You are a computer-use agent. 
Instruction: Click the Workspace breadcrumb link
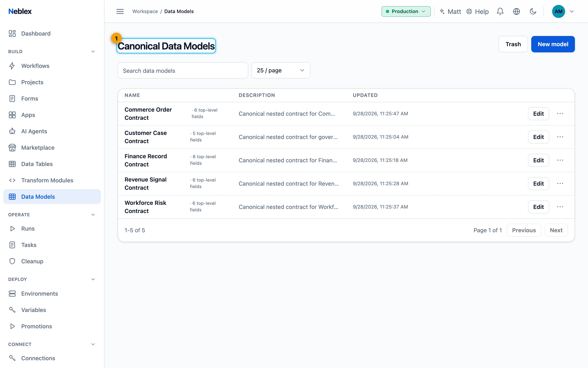point(145,11)
